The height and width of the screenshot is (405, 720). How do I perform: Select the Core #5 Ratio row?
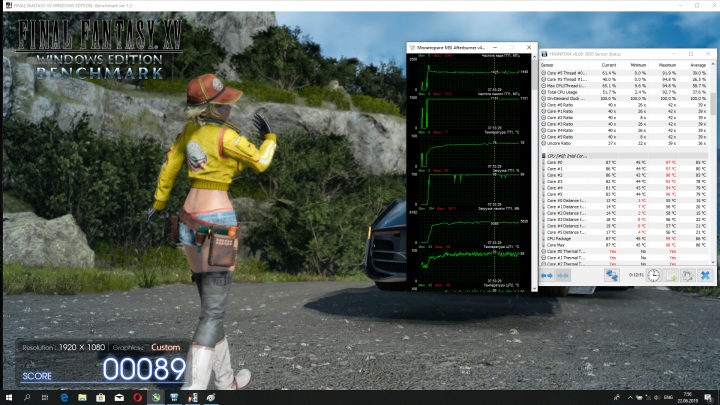click(x=624, y=137)
